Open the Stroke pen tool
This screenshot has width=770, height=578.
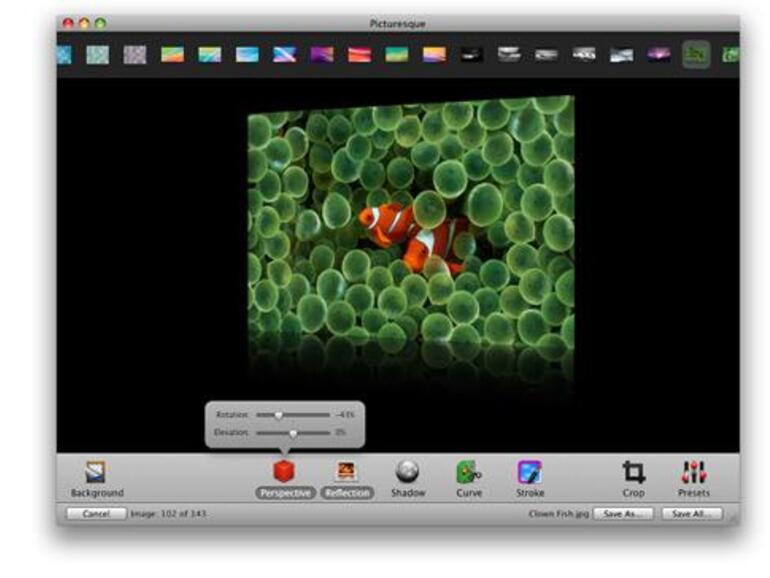click(x=530, y=472)
